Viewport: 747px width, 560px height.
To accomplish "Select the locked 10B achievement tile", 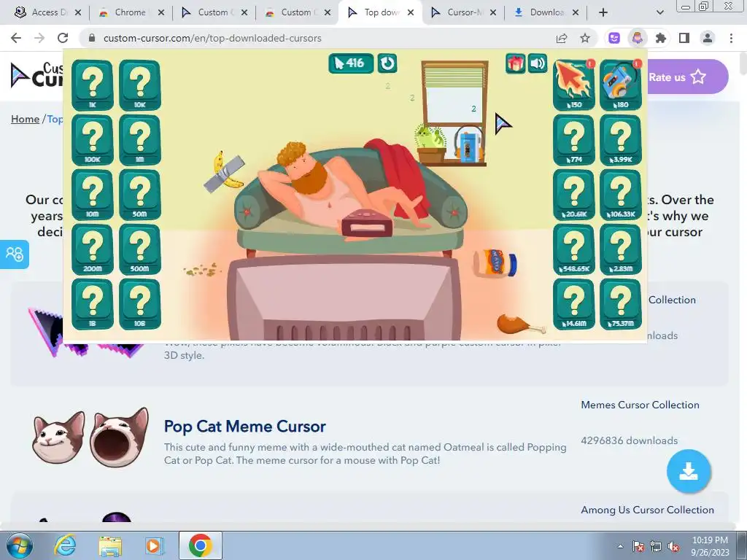I will 139,304.
